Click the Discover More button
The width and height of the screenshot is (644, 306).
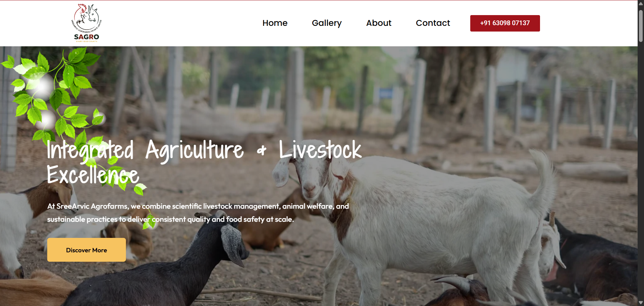tap(87, 250)
